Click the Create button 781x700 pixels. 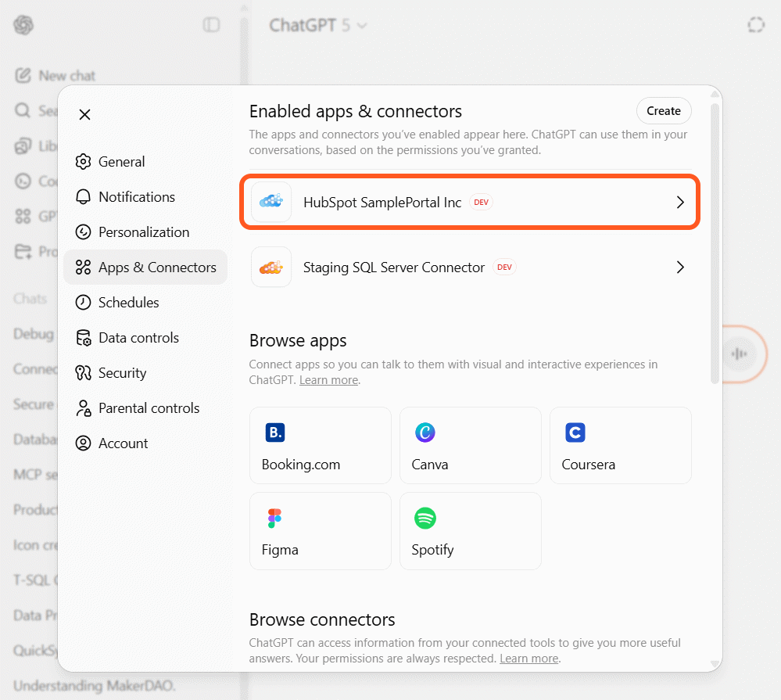click(663, 110)
